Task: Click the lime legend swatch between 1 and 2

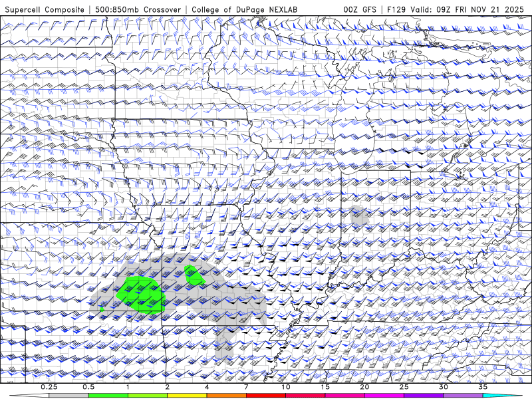Action: point(147,396)
